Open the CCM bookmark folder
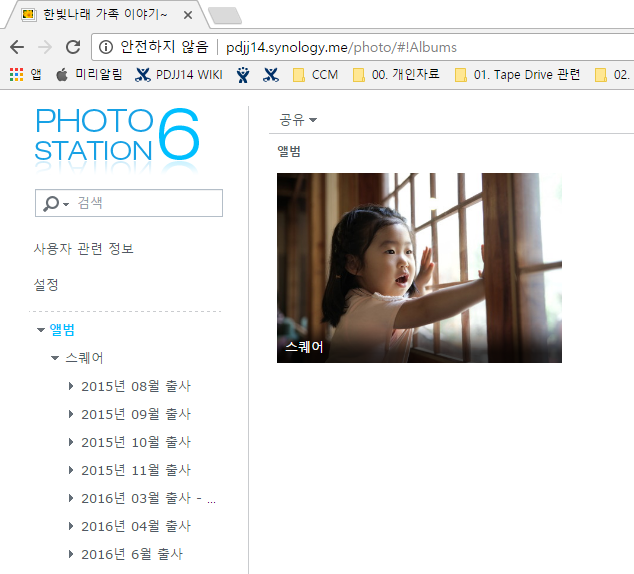Viewport: 634px width, 574px height. [315, 74]
